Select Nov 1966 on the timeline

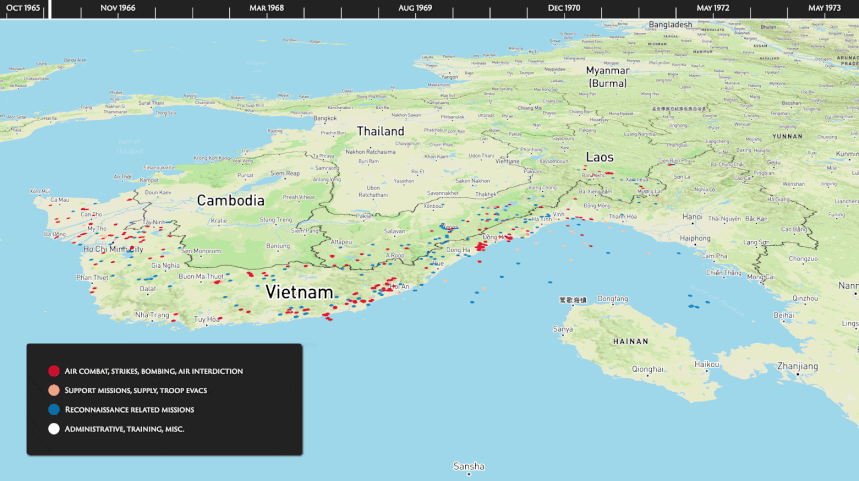pyautogui.click(x=118, y=8)
